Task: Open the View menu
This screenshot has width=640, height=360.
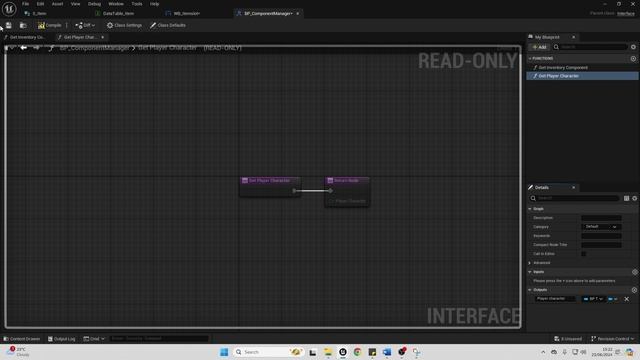Action: [x=76, y=4]
